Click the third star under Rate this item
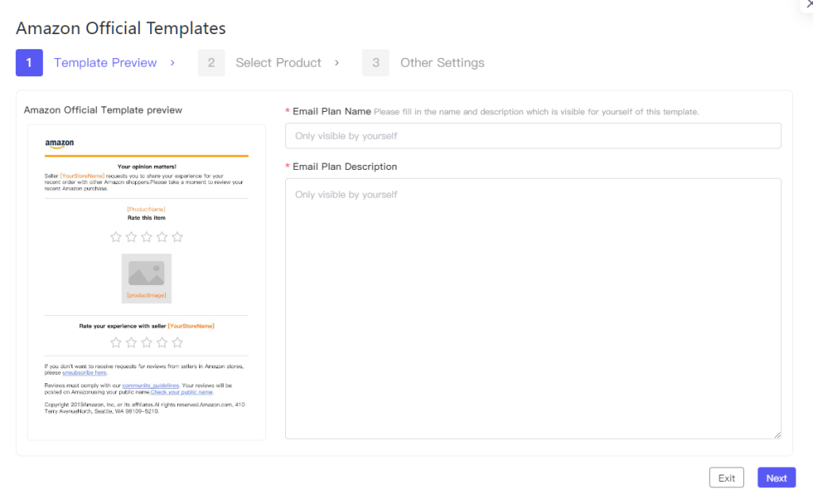The height and width of the screenshot is (504, 813). 146,237
